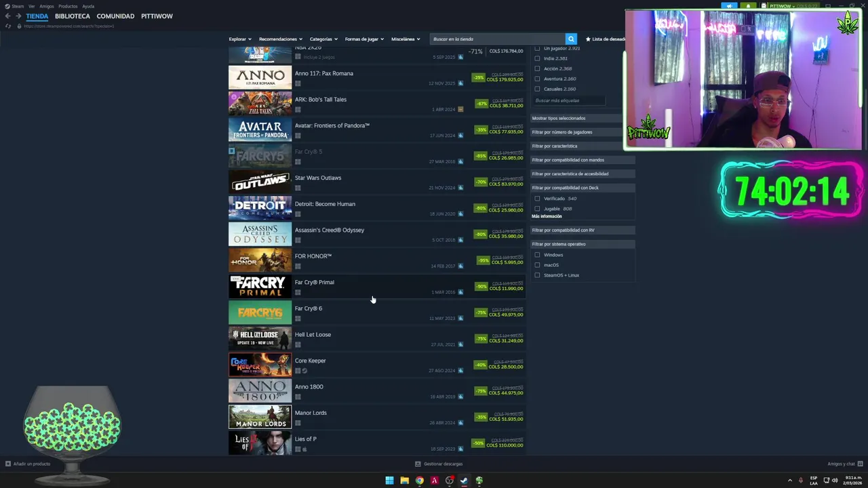The width and height of the screenshot is (868, 488).
Task: Open the Steam menu
Action: pyautogui.click(x=18, y=6)
